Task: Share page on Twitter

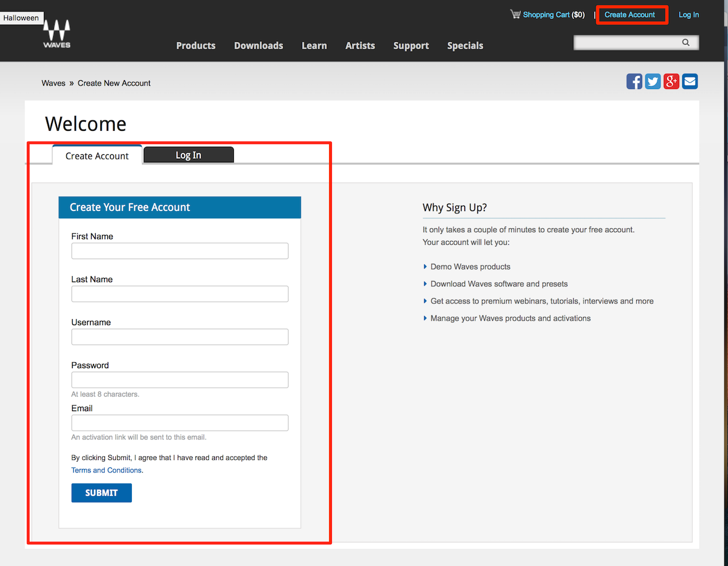Action: pyautogui.click(x=653, y=81)
